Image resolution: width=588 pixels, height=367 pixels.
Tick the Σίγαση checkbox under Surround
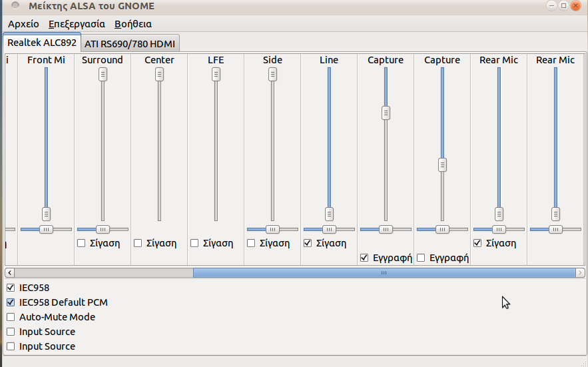click(81, 243)
